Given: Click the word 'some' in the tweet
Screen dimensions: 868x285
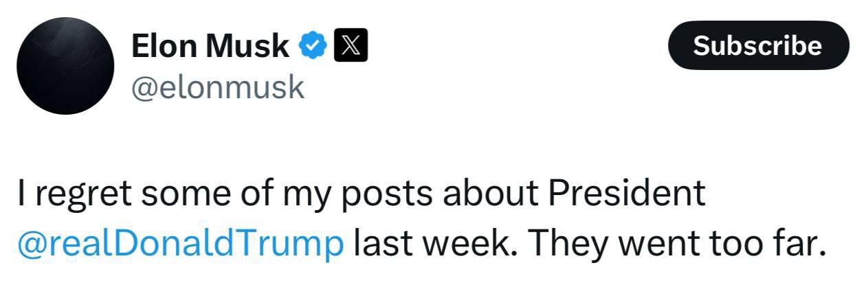Looking at the screenshot, I should tap(186, 196).
